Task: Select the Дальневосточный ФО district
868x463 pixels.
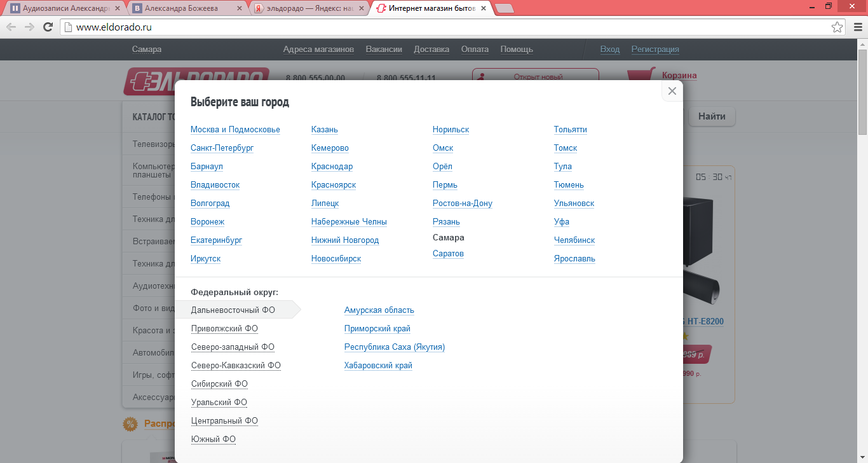Action: click(x=233, y=310)
